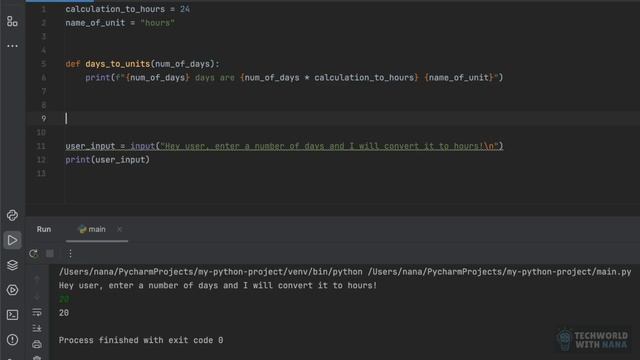Open the More tool windows ellipsis
This screenshot has height=360, width=640.
[x=12, y=46]
